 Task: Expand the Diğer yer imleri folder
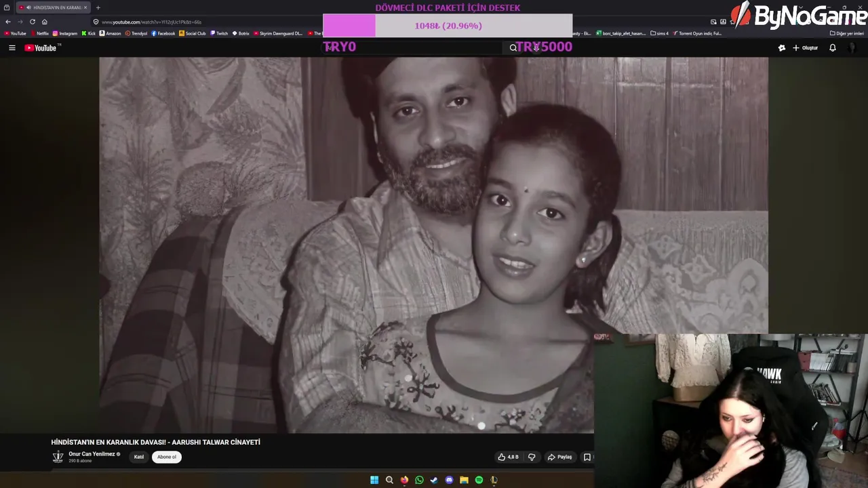[x=847, y=33]
